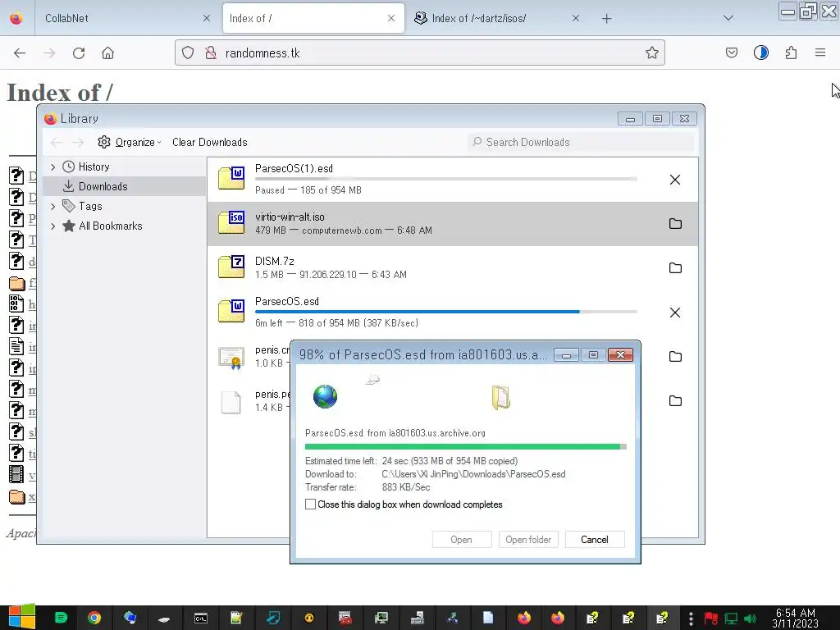Open the network tray icon
This screenshot has width=840, height=630.
pyautogui.click(x=731, y=619)
